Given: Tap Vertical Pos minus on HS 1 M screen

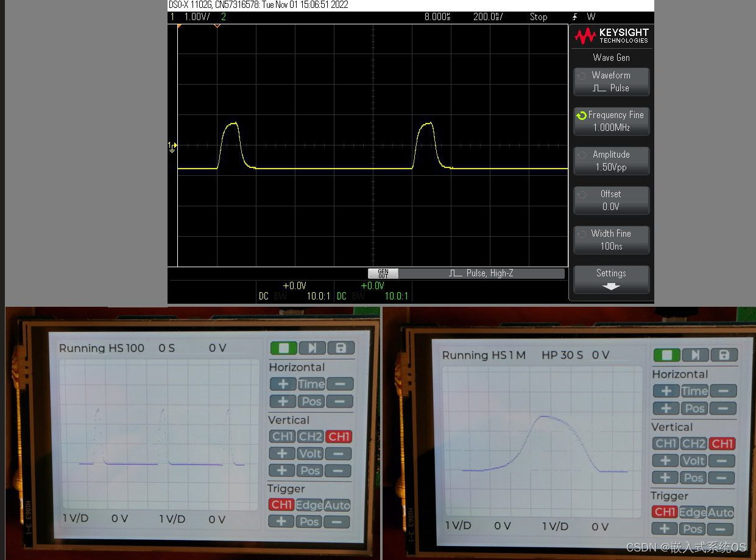Looking at the screenshot, I should 722,478.
